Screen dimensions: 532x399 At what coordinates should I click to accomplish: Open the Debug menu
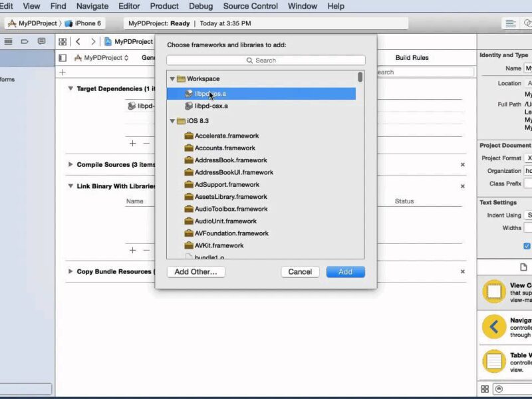pos(201,6)
